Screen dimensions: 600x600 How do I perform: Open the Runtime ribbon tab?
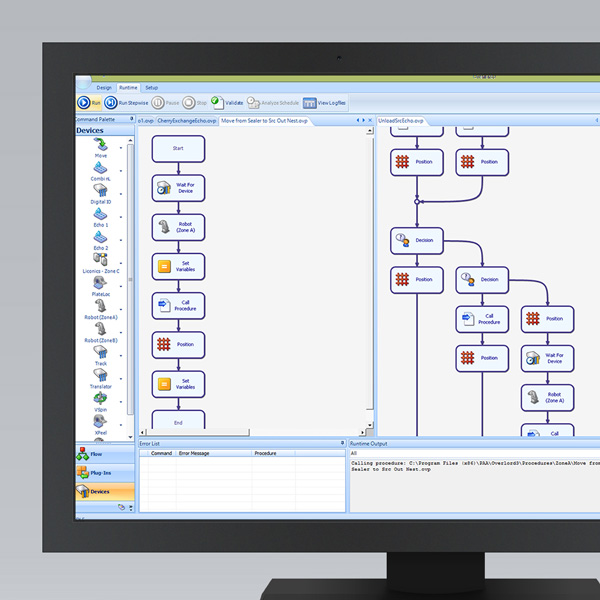click(128, 88)
